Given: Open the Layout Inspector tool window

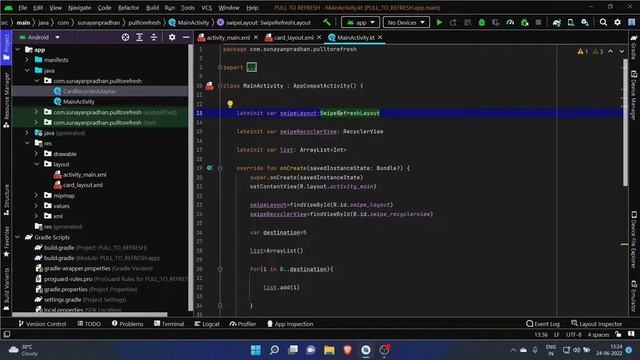Looking at the screenshot, I should (x=596, y=324).
